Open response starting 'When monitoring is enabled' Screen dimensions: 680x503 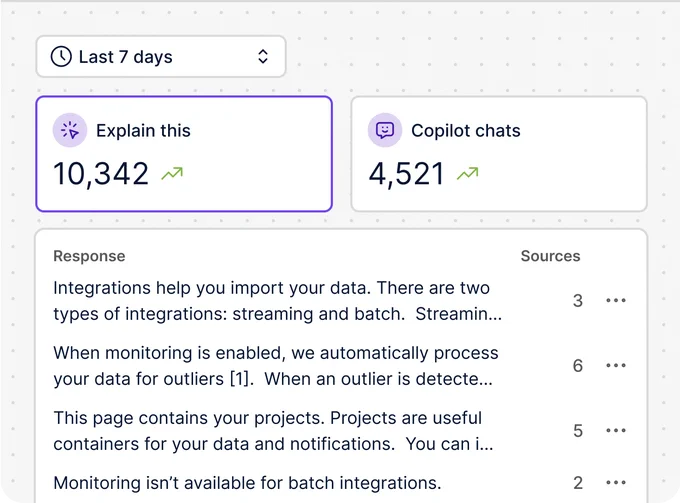pyautogui.click(x=276, y=366)
